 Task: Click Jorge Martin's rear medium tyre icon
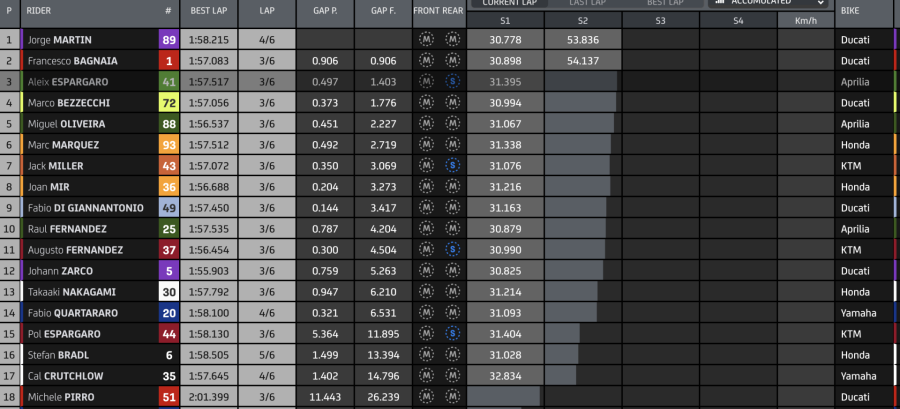(452, 40)
